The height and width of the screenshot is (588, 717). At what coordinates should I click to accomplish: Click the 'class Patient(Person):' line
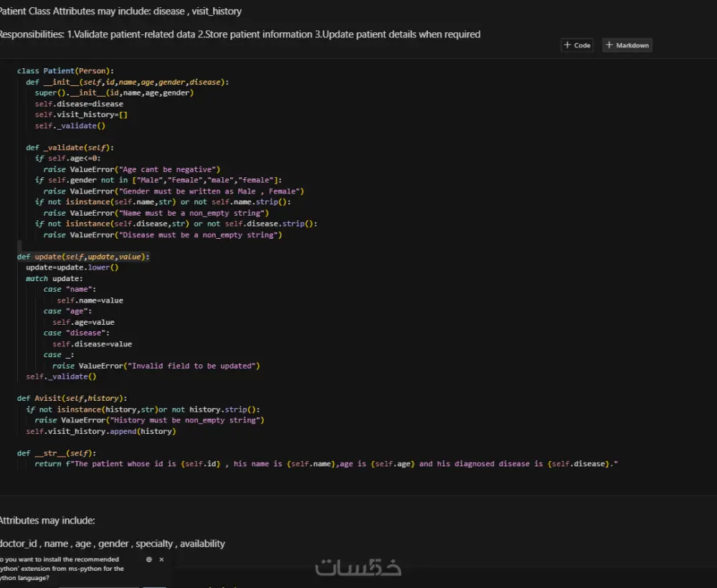pos(65,71)
